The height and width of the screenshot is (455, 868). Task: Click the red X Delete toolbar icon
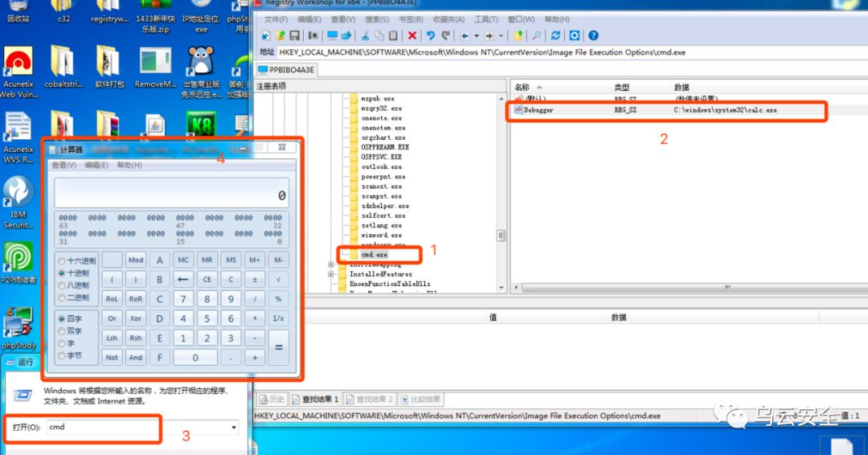coord(411,35)
